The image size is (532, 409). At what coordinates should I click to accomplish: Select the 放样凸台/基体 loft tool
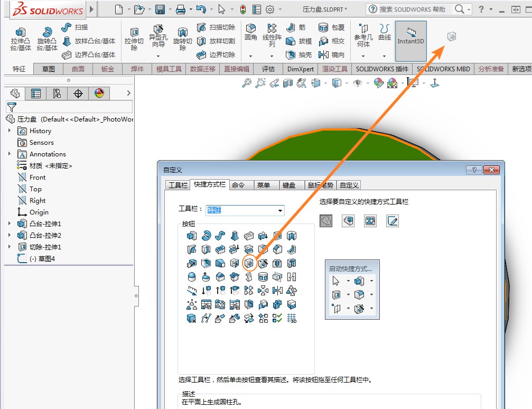(89, 41)
